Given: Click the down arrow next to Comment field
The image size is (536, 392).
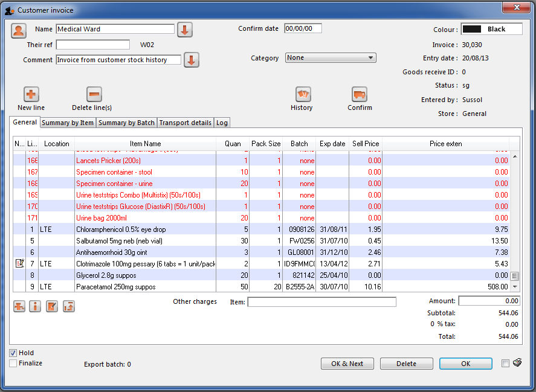Looking at the screenshot, I should [192, 60].
